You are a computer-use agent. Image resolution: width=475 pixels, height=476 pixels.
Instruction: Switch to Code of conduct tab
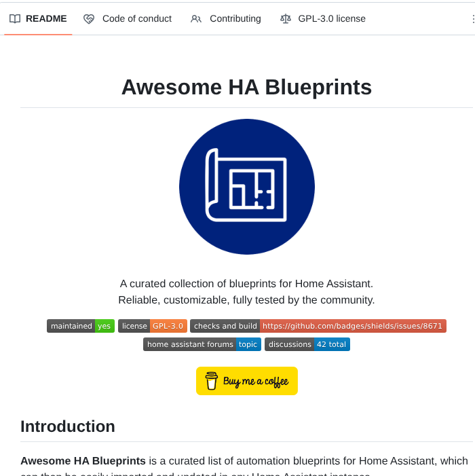128,18
